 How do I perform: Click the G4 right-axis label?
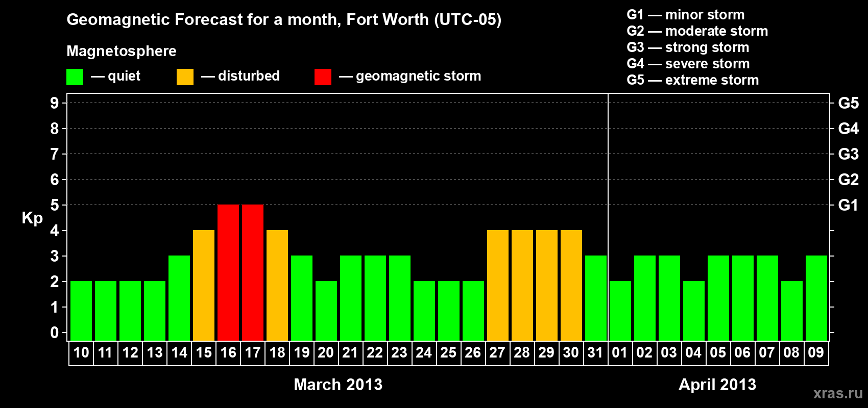pyautogui.click(x=849, y=129)
